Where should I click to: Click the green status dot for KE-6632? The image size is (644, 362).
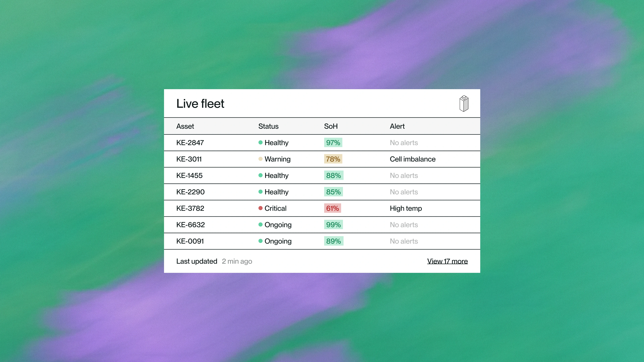coord(260,225)
